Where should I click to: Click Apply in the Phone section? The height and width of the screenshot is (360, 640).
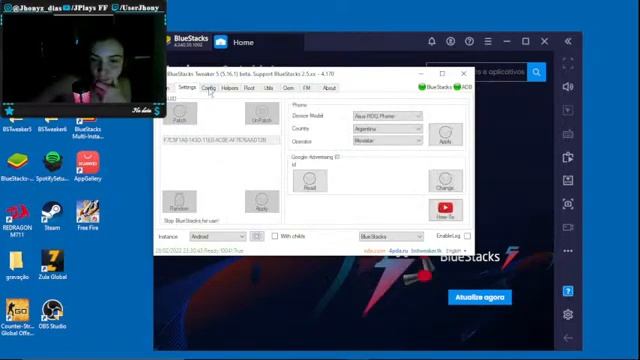coord(445,135)
